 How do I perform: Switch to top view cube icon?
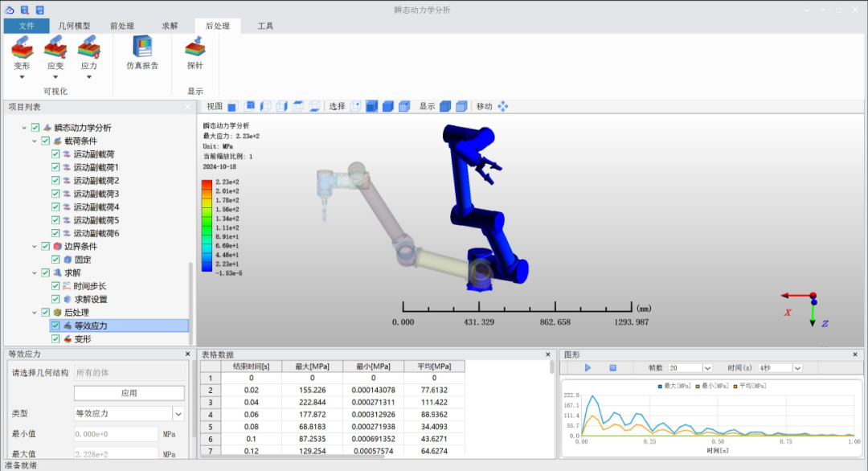pos(298,106)
